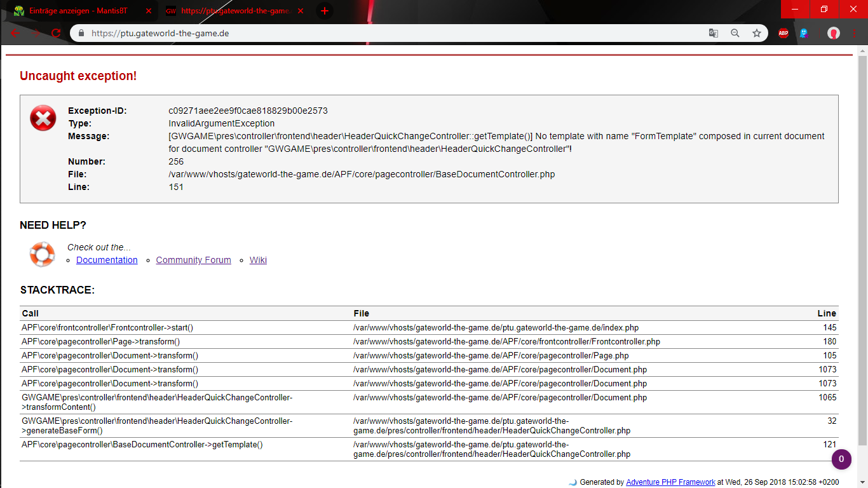Click the Call column header
Image resolution: width=868 pixels, height=488 pixels.
point(31,313)
